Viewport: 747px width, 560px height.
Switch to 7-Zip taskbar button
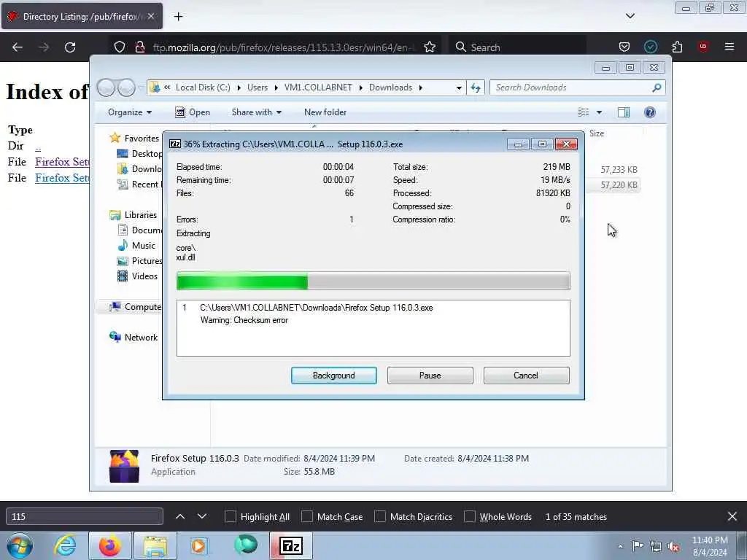pos(291,545)
